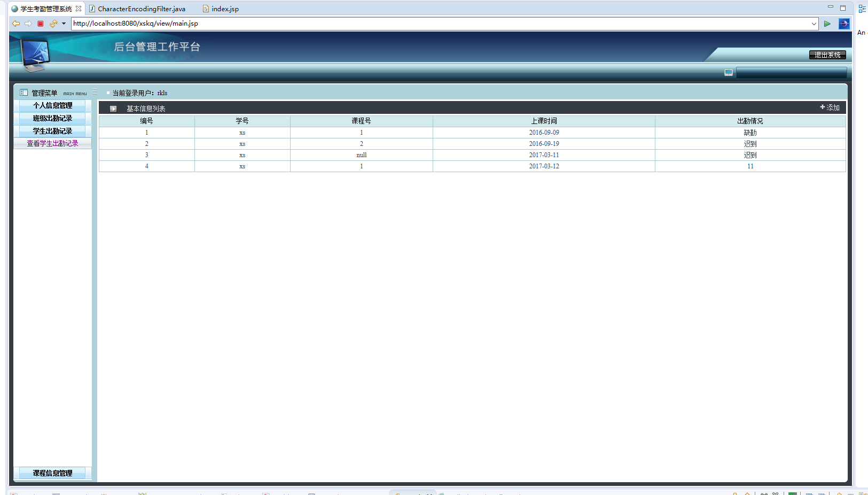Click the URL address field
This screenshot has width=868, height=495.
pos(441,24)
